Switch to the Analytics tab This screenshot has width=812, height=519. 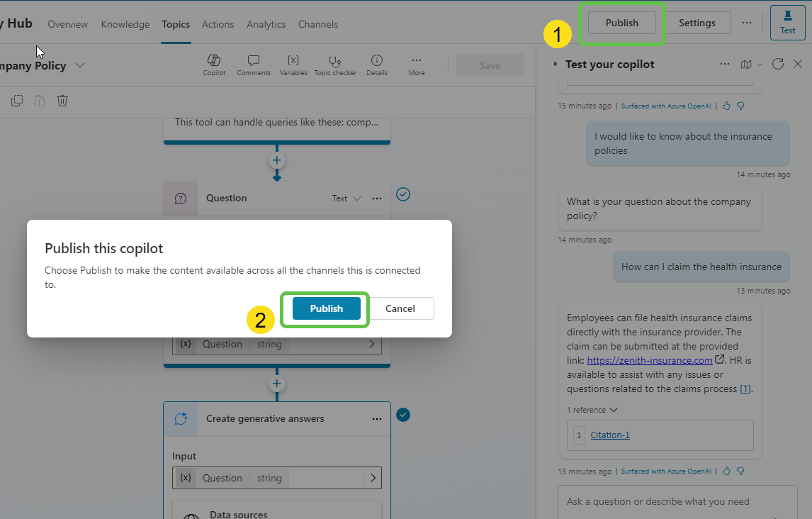(266, 24)
